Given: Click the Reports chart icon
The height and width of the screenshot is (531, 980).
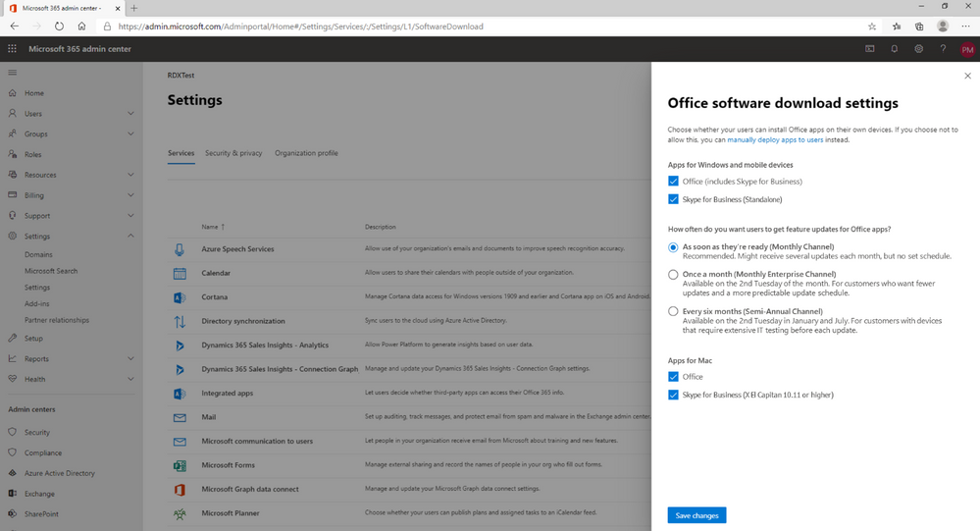Looking at the screenshot, I should [13, 358].
